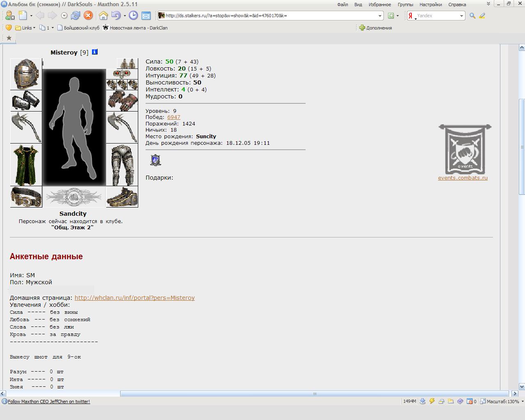Viewport: 525px width, 420px height.
Task: Open the whclan.ru home page link
Action: pos(135,298)
